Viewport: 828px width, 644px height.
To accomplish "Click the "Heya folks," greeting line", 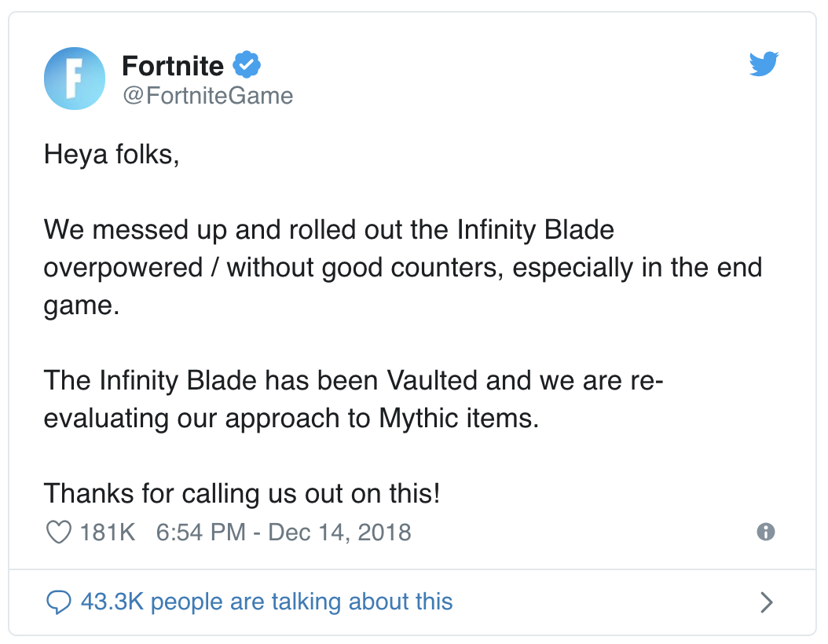I will [112, 155].
